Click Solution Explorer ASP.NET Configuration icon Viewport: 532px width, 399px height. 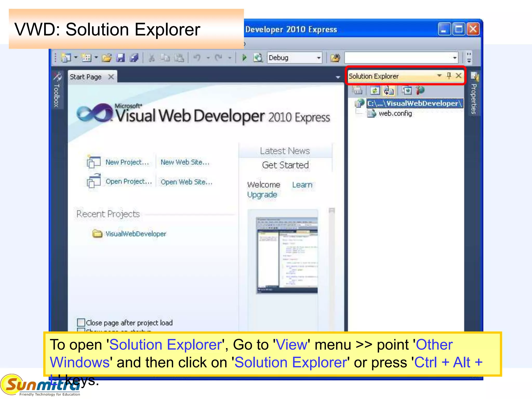[420, 90]
